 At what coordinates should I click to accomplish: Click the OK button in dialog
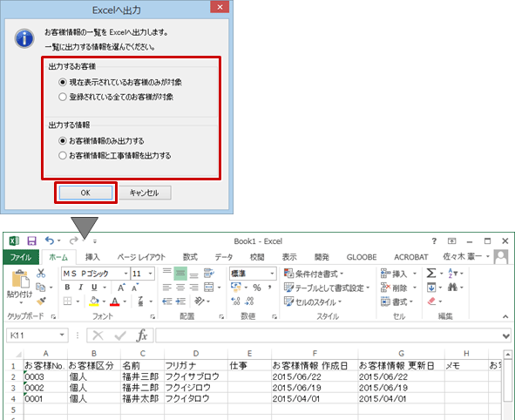click(x=85, y=193)
